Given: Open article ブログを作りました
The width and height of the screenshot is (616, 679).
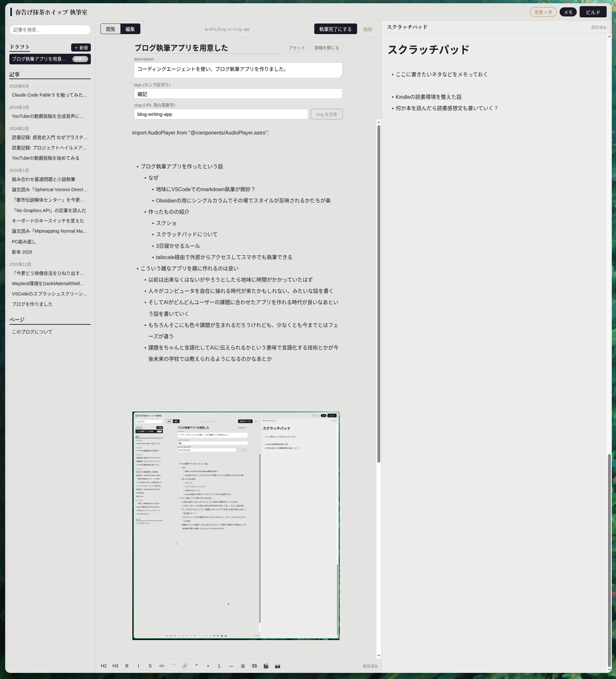Looking at the screenshot, I should (x=50, y=304).
